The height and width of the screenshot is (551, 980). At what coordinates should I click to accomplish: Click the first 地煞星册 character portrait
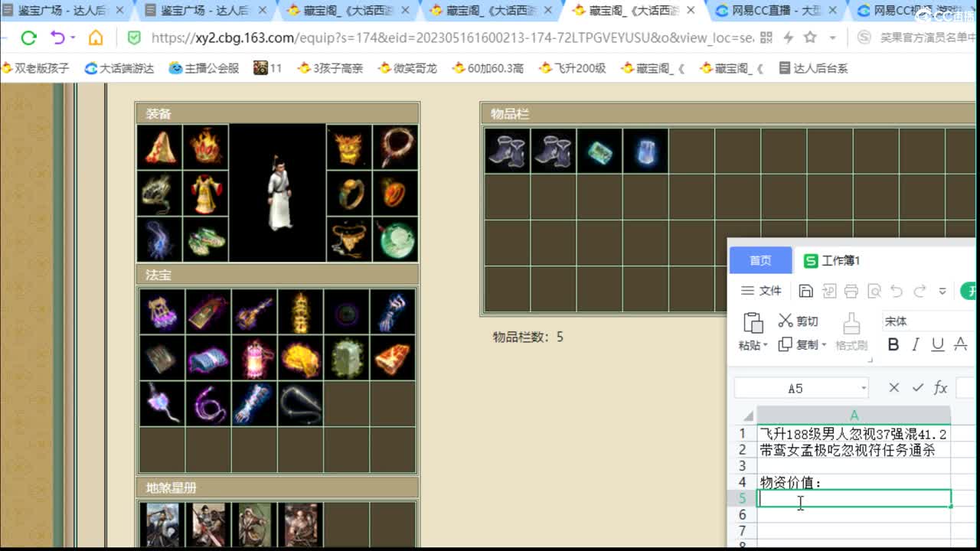162,525
